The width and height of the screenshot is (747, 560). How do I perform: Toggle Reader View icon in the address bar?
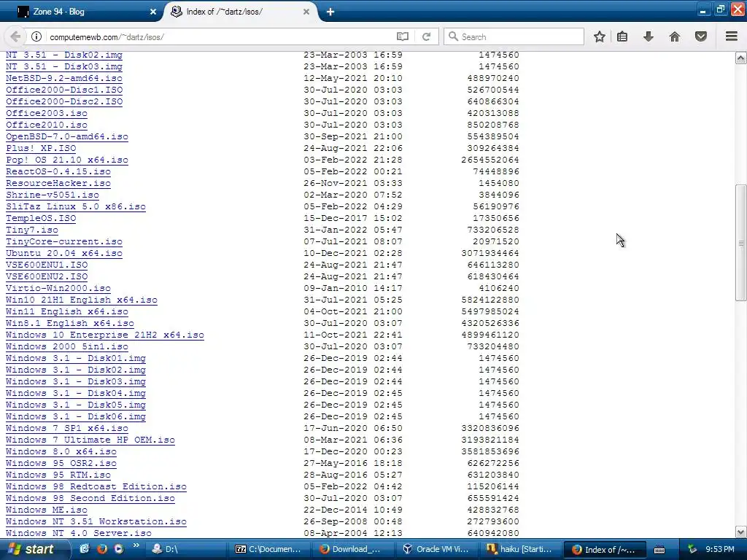tap(403, 36)
